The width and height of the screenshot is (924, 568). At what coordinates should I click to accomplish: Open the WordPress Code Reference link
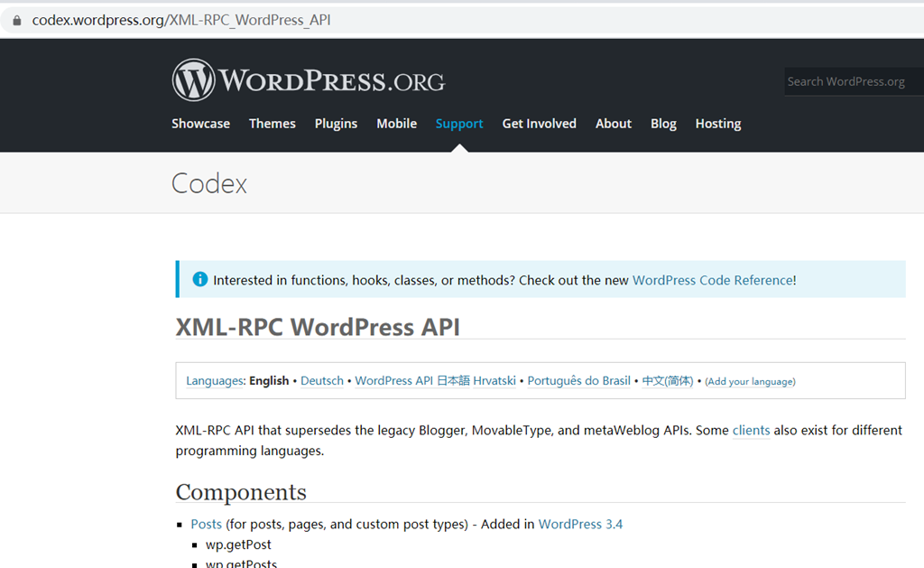click(713, 280)
